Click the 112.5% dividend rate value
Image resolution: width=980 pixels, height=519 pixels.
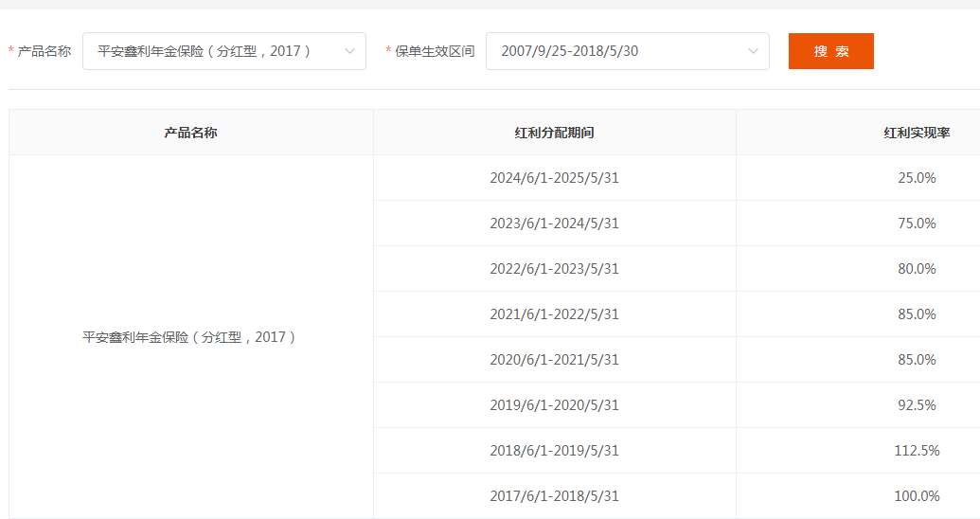(x=917, y=451)
